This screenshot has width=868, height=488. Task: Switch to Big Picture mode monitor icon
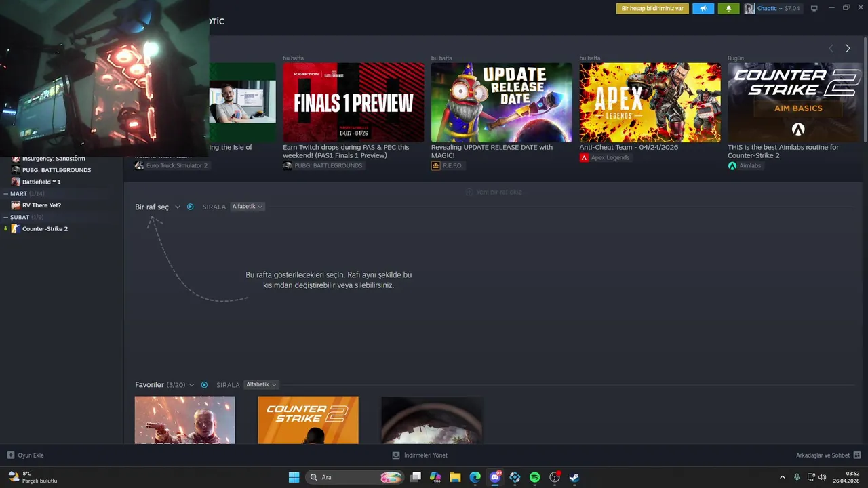[814, 9]
